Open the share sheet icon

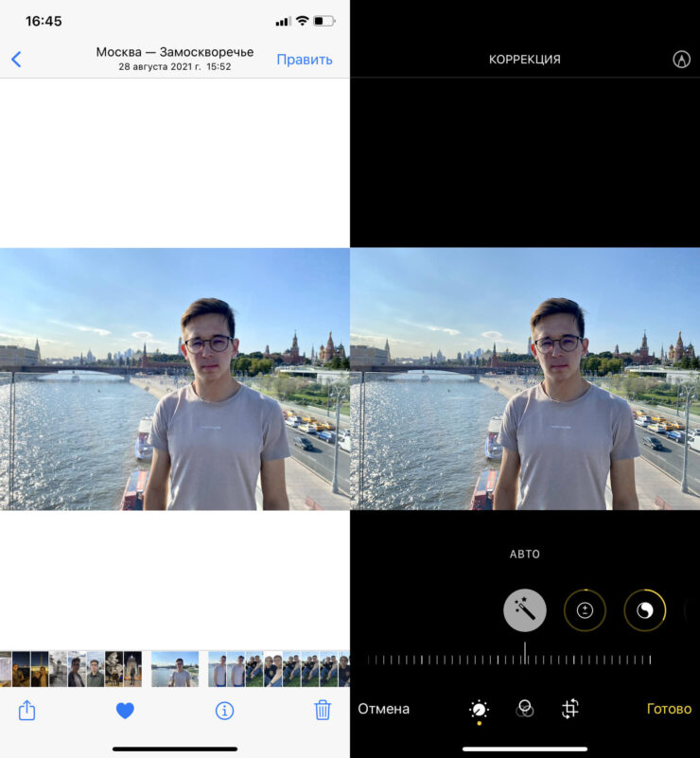[26, 710]
